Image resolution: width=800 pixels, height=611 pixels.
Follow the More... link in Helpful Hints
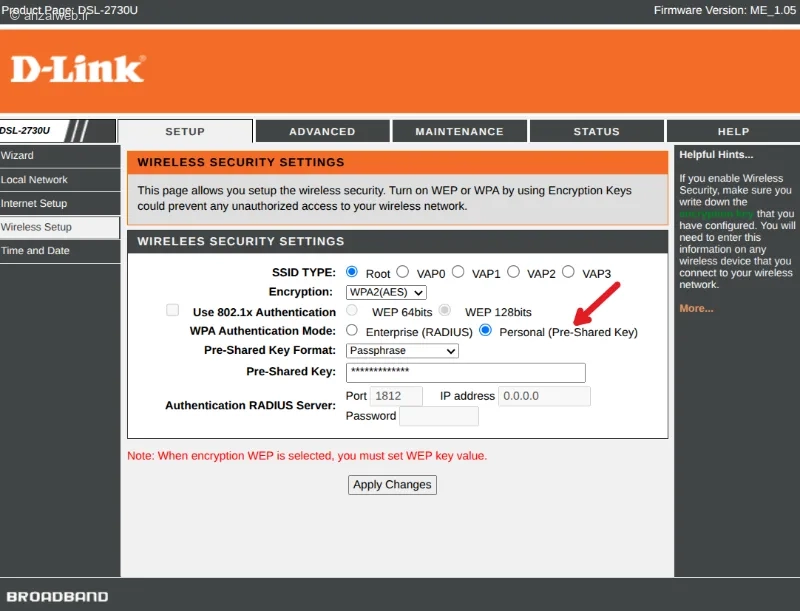point(696,309)
